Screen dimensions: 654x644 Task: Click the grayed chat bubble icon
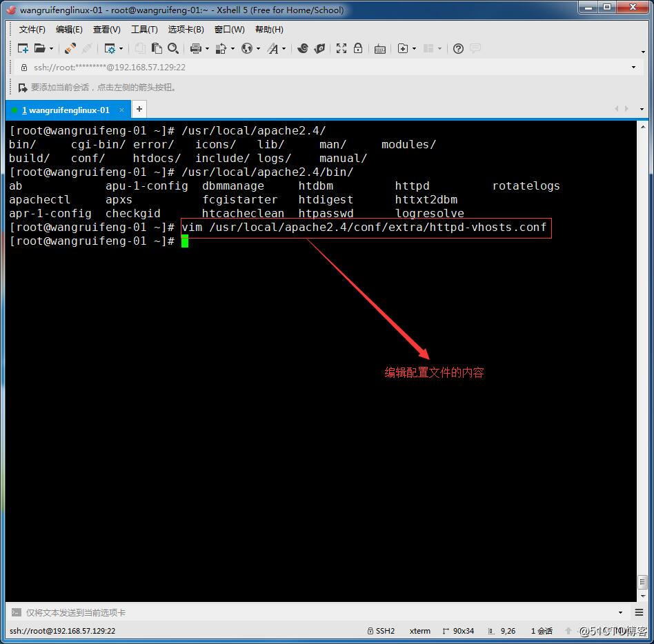coord(475,48)
